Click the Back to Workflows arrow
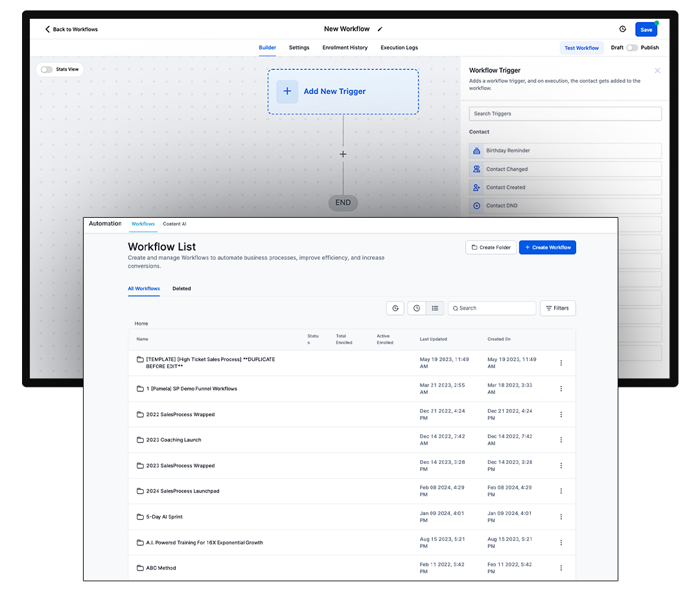The width and height of the screenshot is (700, 591). pyautogui.click(x=47, y=29)
